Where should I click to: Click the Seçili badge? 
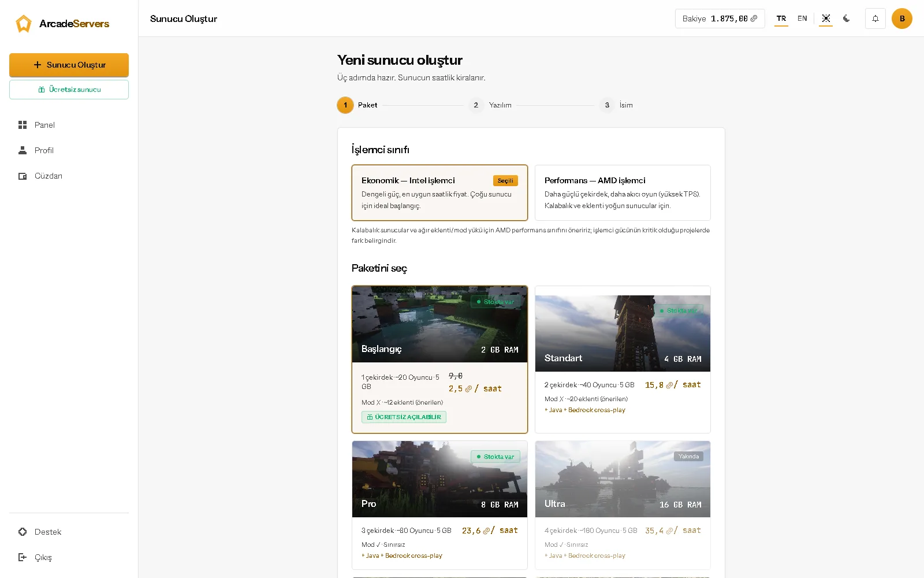point(505,181)
